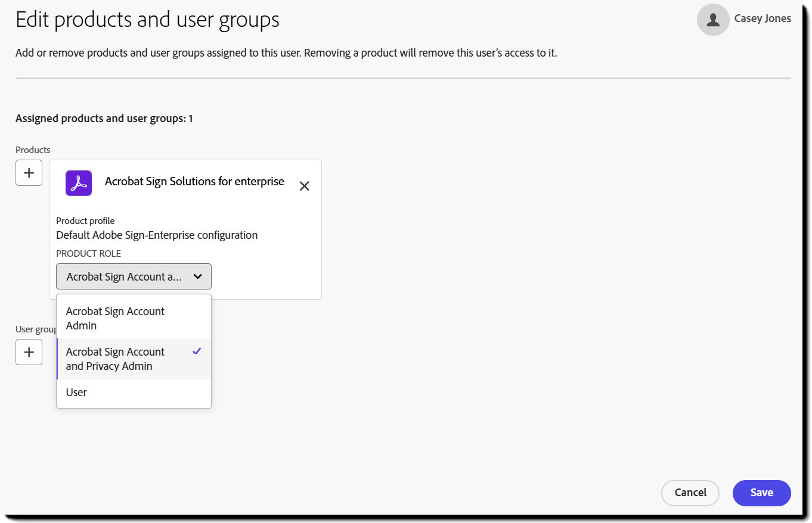
Task: Click the Save button
Action: [x=761, y=493]
